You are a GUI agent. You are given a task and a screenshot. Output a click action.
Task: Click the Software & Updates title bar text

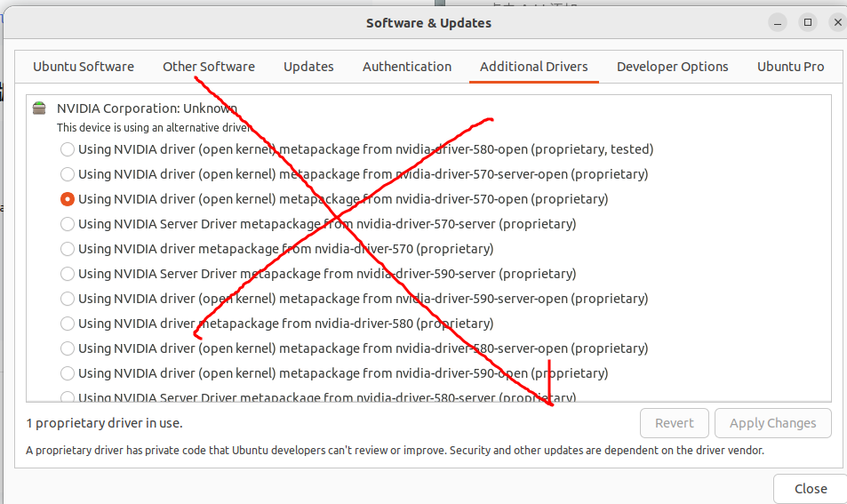click(x=428, y=23)
